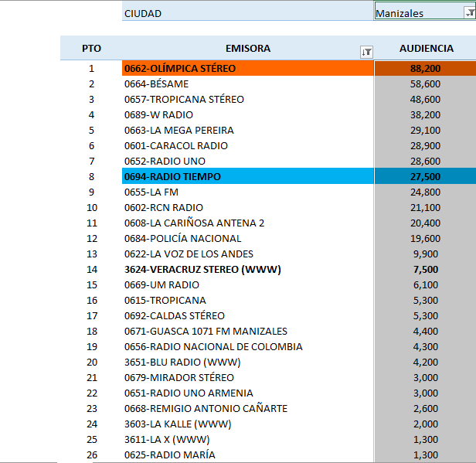Select the 0601-CARACOL RADIO cell
The height and width of the screenshot is (463, 476).
click(248, 146)
